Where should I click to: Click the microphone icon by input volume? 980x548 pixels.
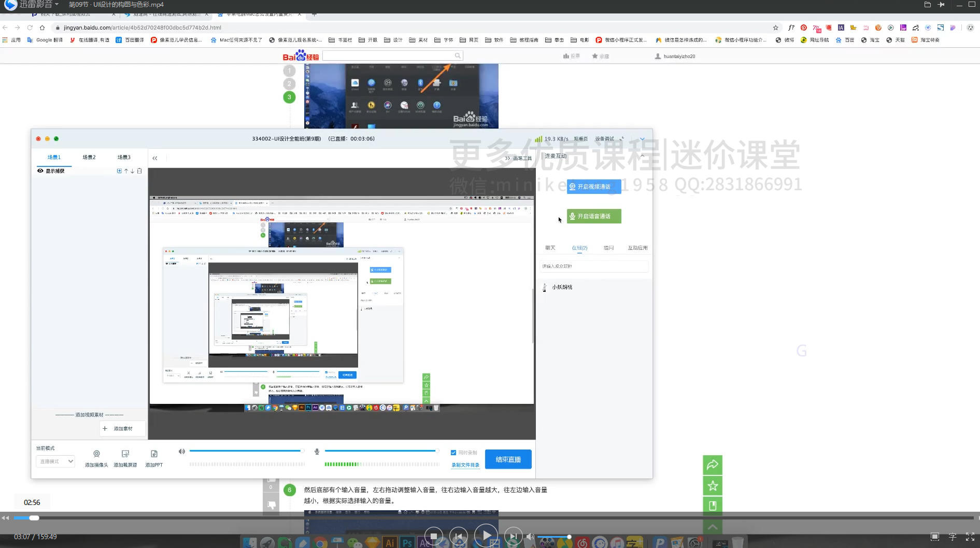pos(317,452)
